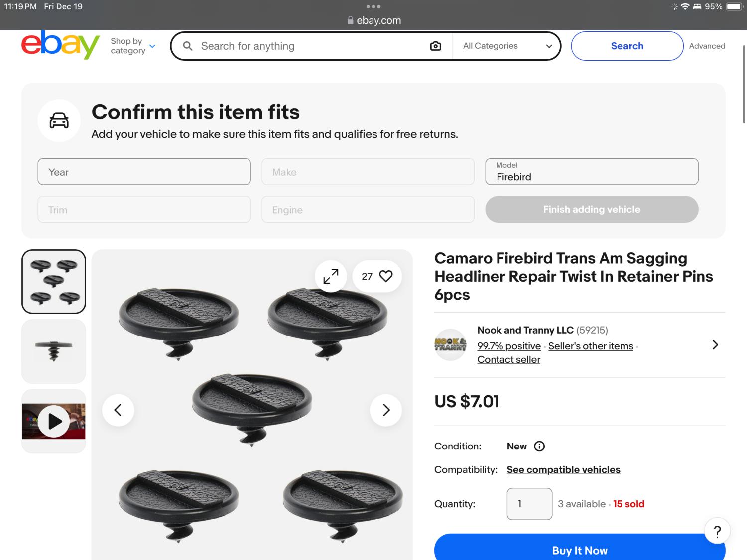This screenshot has width=747, height=560.
Task: Open condition info icon next to New
Action: pyautogui.click(x=539, y=446)
